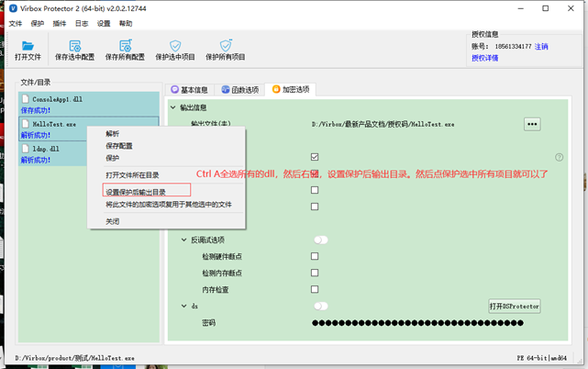Maximize the Virbox Protector window
588x369 pixels.
coord(545,8)
